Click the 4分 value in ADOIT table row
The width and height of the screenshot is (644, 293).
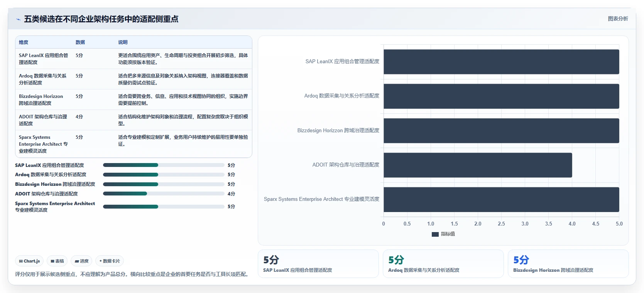79,116
